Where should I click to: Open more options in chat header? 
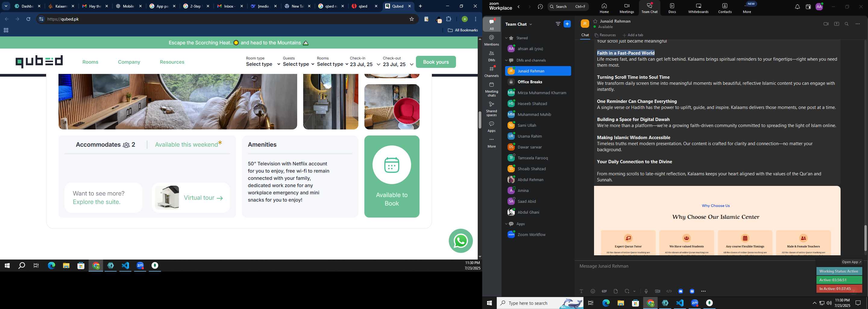(x=858, y=24)
